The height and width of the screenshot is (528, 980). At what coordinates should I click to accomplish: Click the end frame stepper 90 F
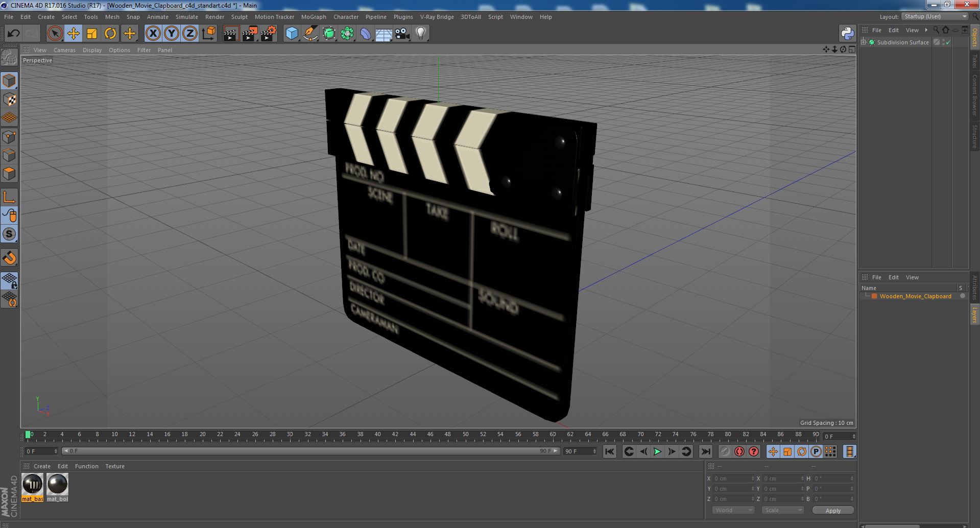tap(580, 451)
